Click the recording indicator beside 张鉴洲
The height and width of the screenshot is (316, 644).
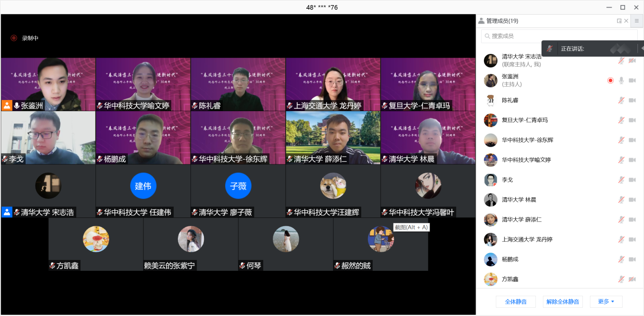(611, 81)
